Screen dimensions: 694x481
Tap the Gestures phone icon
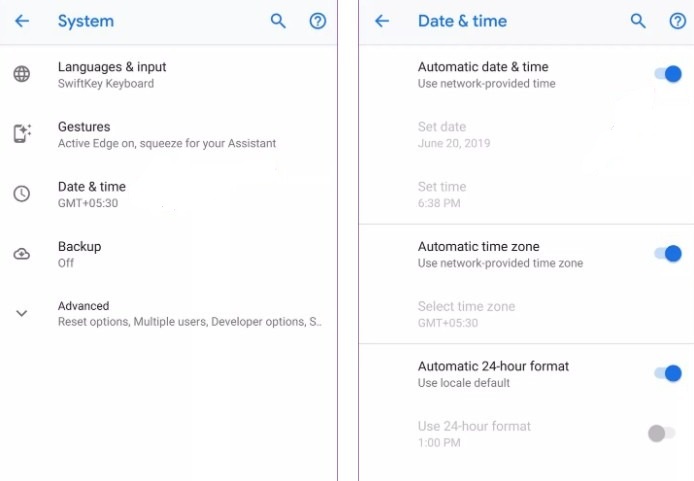click(x=22, y=134)
